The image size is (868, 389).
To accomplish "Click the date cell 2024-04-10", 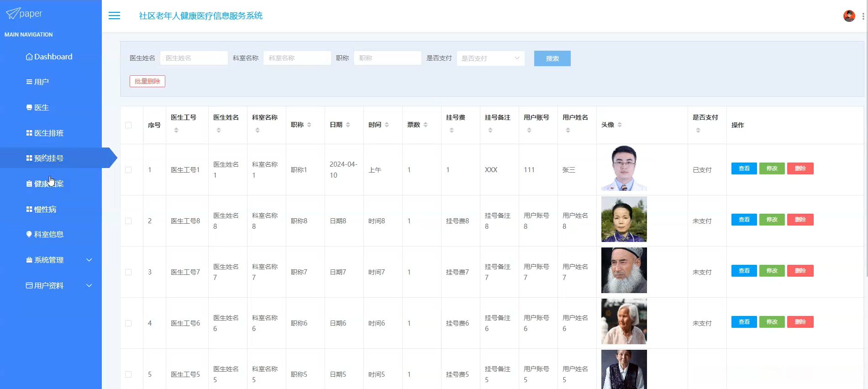I will tap(344, 170).
